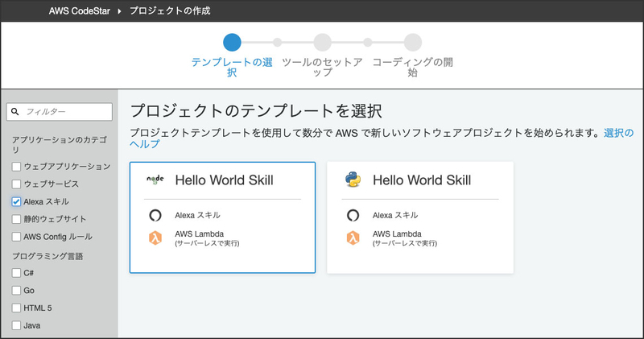Click Alexa スキル text in Node.js card

click(x=197, y=215)
